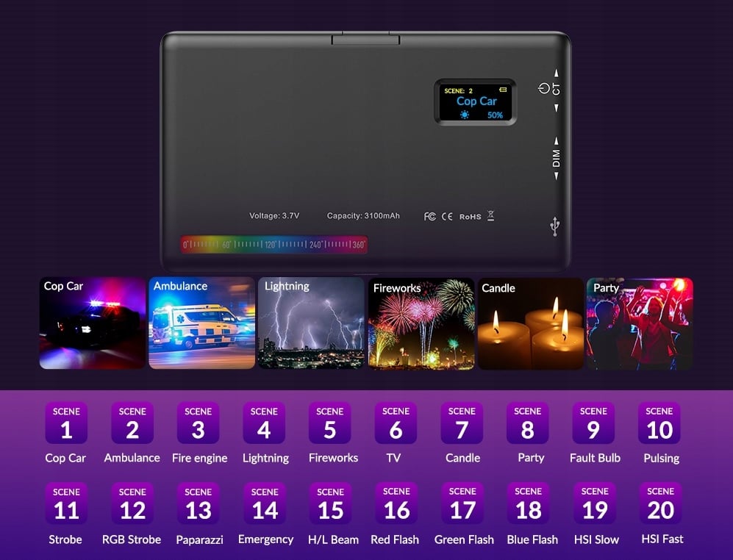Click the DIM down arrow
This screenshot has width=733, height=560.
[x=557, y=176]
